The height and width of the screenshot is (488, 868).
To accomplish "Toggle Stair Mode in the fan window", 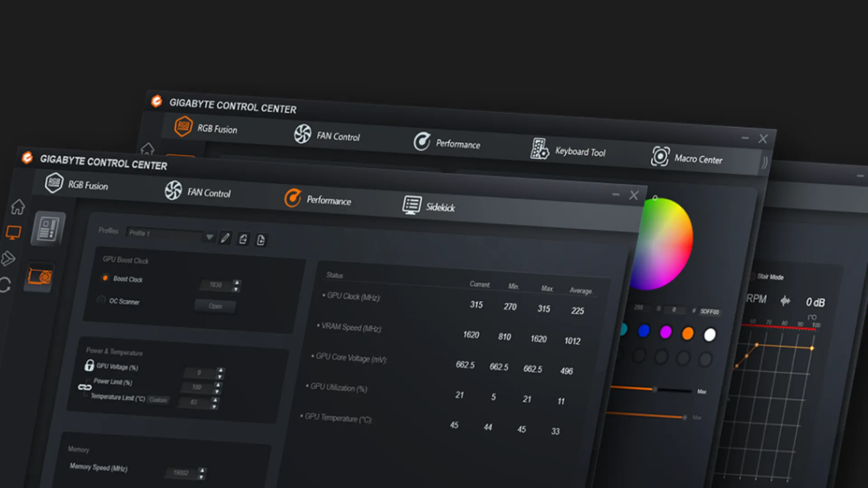I will click(754, 276).
